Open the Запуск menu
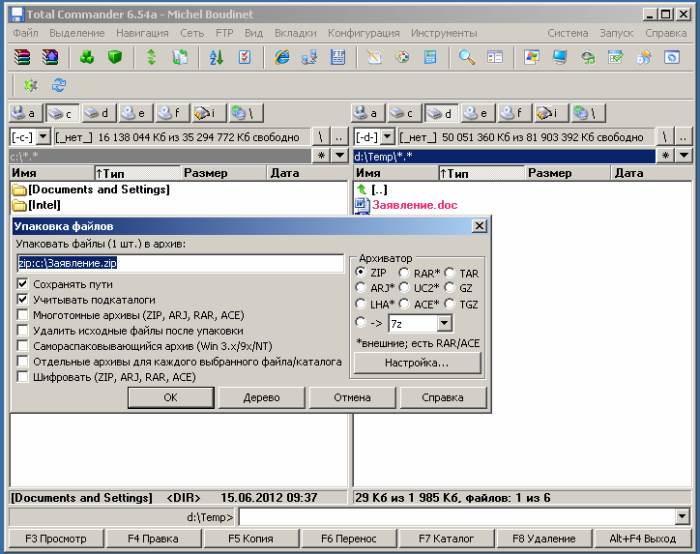Screen dimensions: 700x554 [617, 33]
